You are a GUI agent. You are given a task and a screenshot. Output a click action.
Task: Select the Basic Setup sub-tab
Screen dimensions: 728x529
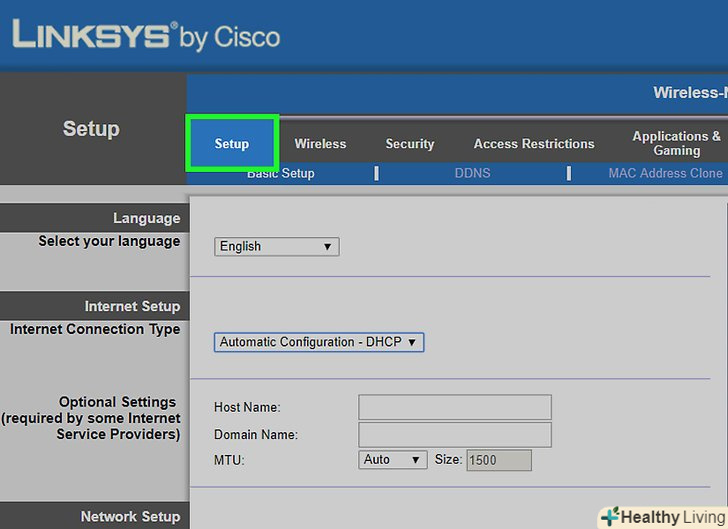tap(280, 173)
